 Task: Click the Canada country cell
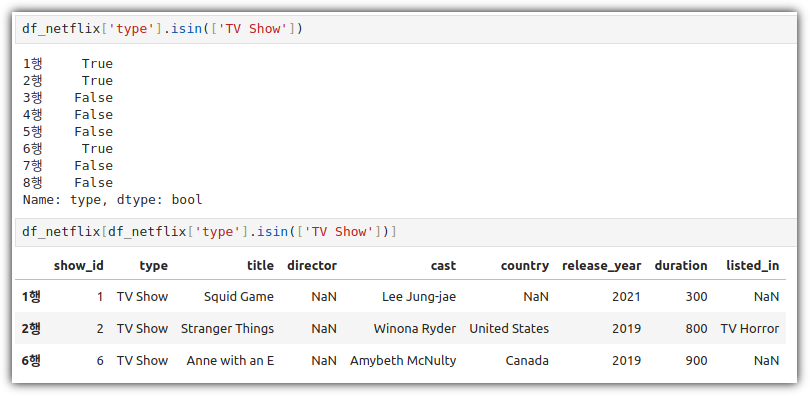coord(527,361)
